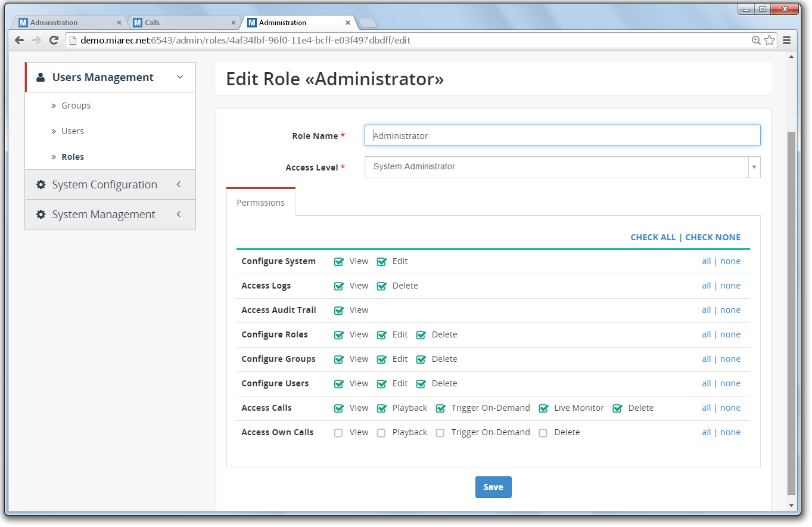Click the System Configuration gear icon
Image resolution: width=812 pixels, height=527 pixels.
click(x=41, y=185)
